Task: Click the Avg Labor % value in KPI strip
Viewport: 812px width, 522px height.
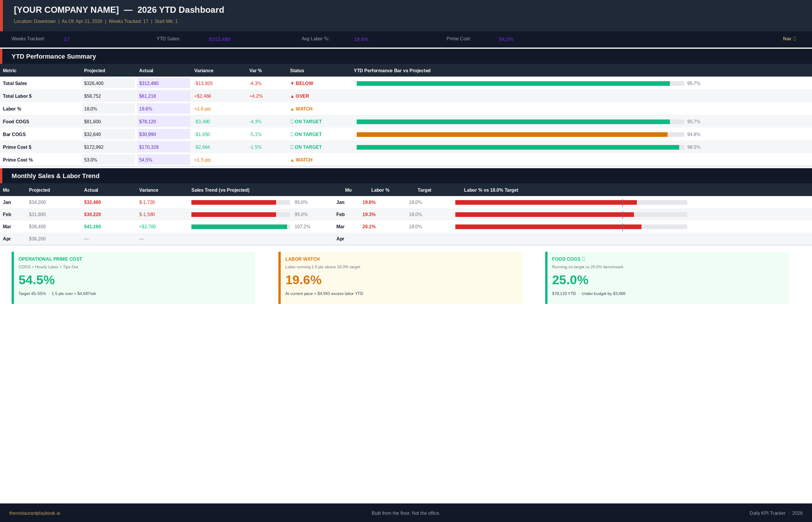Action: 361,39
